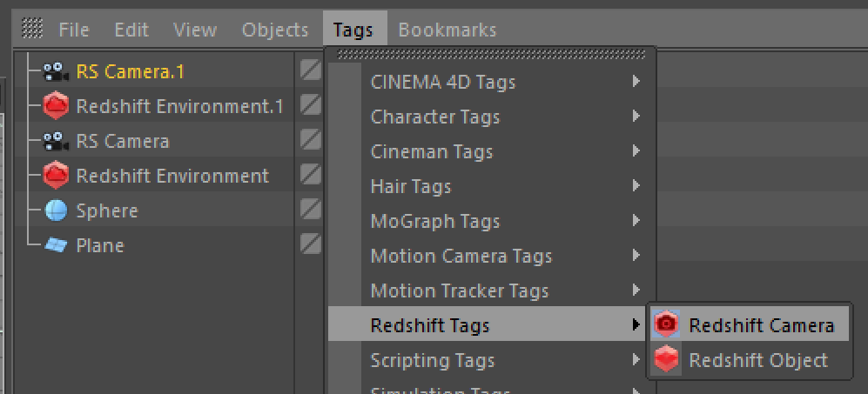868x394 pixels.
Task: Open the File menu
Action: pos(74,30)
